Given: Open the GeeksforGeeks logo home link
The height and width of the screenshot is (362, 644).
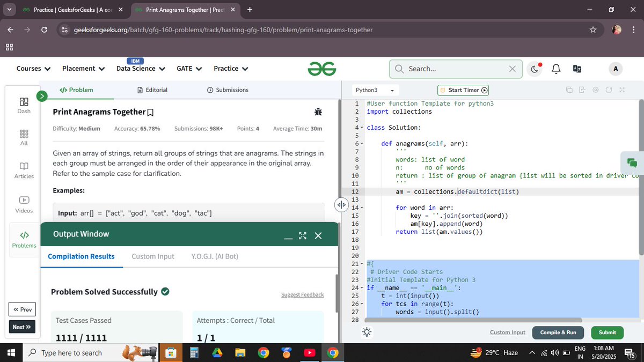Looking at the screenshot, I should pyautogui.click(x=322, y=68).
